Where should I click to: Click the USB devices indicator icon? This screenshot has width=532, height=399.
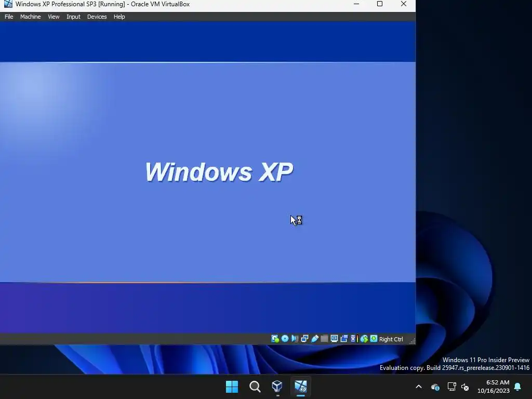[314, 339]
